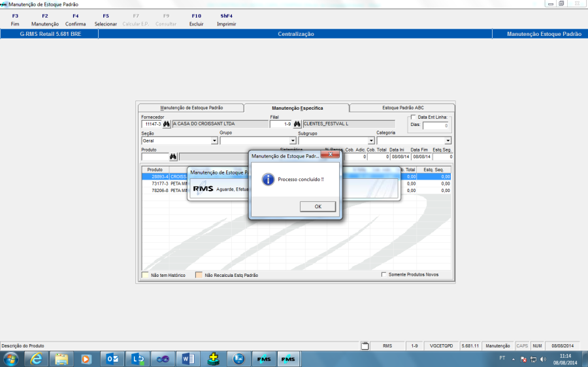Image resolution: width=588 pixels, height=367 pixels.
Task: Click the network tray icon
Action: 533,359
